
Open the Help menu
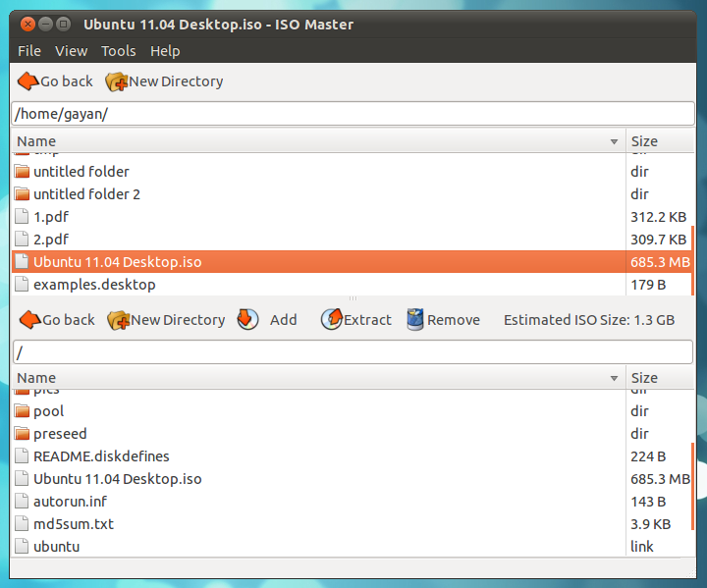165,51
